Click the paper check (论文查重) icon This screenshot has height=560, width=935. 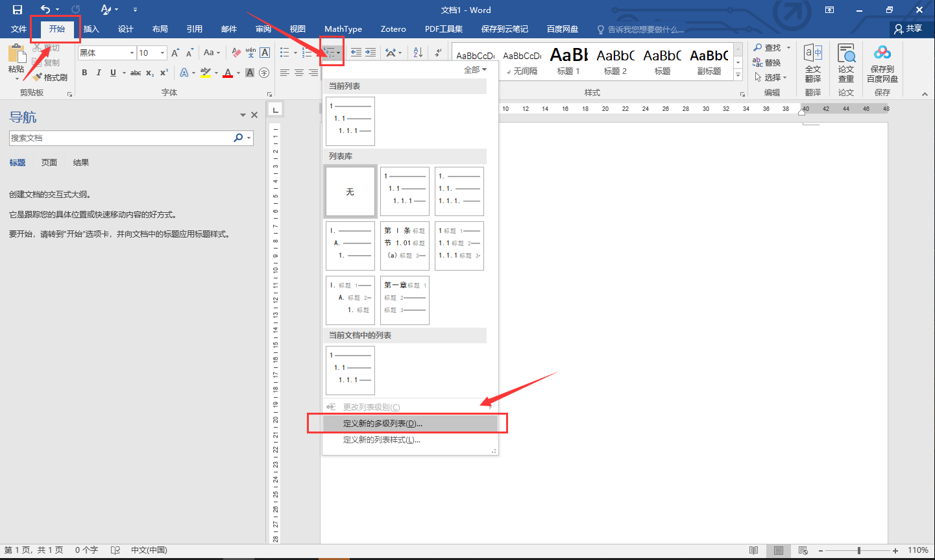pyautogui.click(x=846, y=53)
